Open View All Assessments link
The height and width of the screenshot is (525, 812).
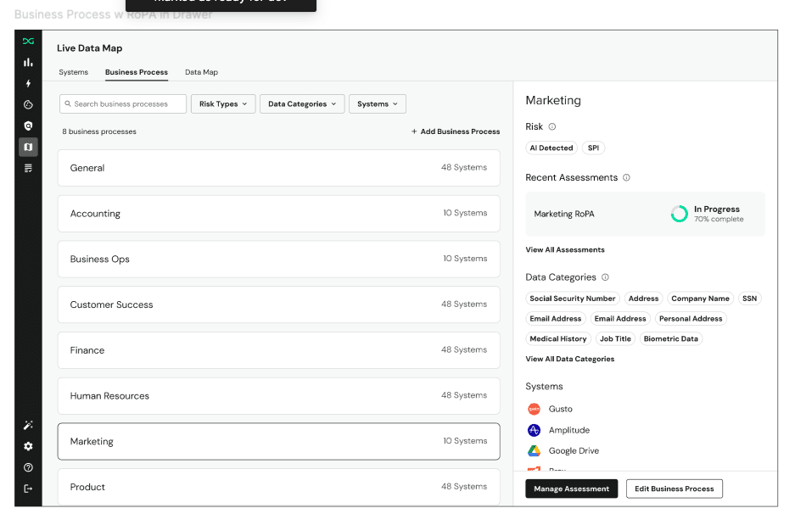565,250
